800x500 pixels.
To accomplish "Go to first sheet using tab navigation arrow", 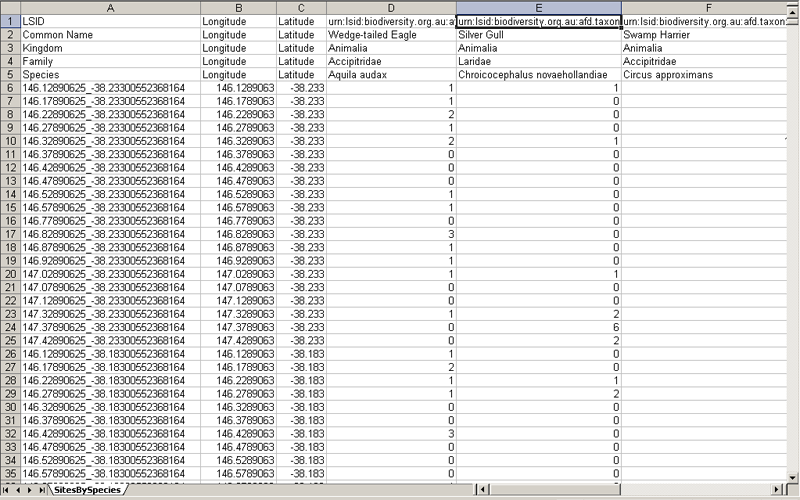I will click(x=7, y=490).
